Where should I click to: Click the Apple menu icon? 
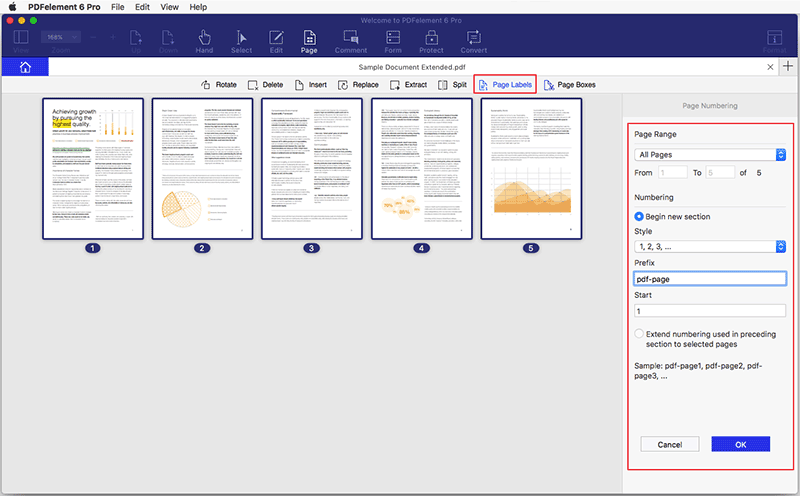[x=12, y=7]
